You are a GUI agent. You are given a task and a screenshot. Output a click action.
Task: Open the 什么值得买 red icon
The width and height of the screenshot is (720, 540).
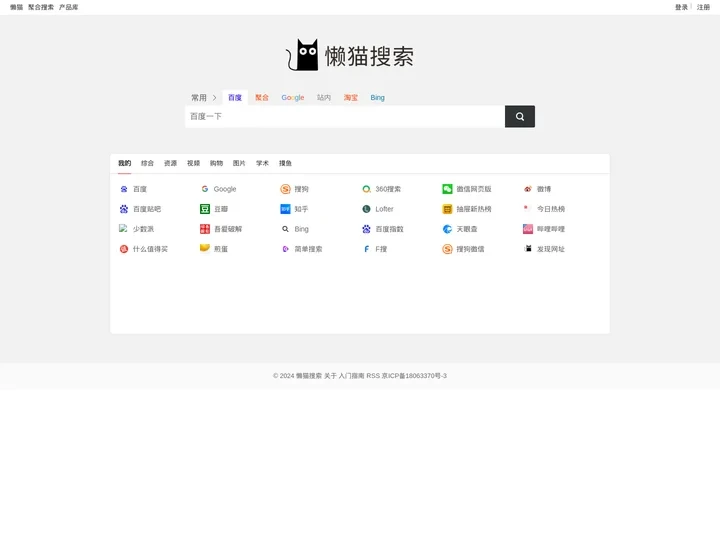(124, 249)
